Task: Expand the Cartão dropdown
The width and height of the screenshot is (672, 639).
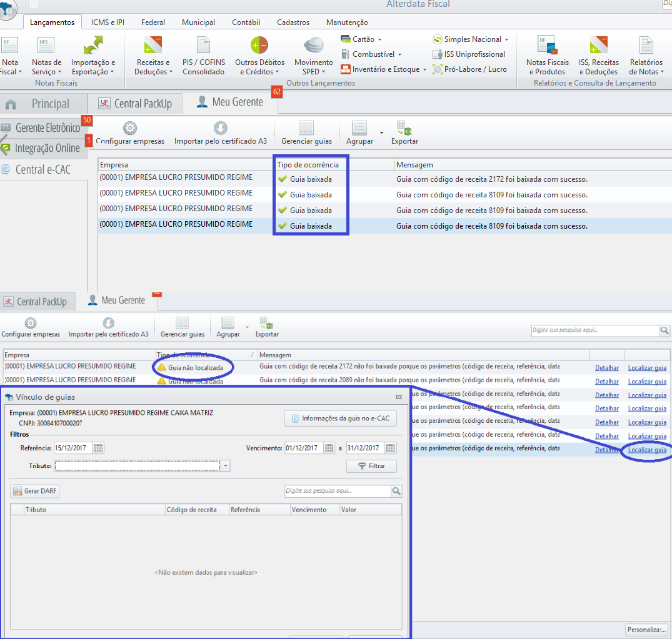Action: tap(379, 39)
